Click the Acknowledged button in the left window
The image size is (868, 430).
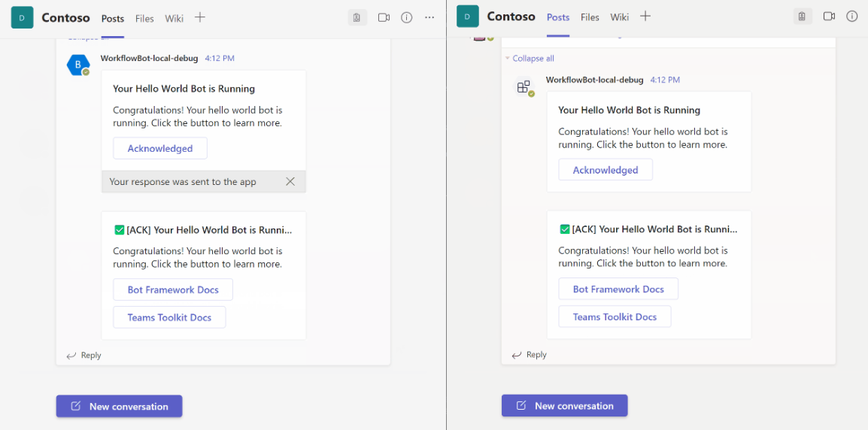[160, 148]
